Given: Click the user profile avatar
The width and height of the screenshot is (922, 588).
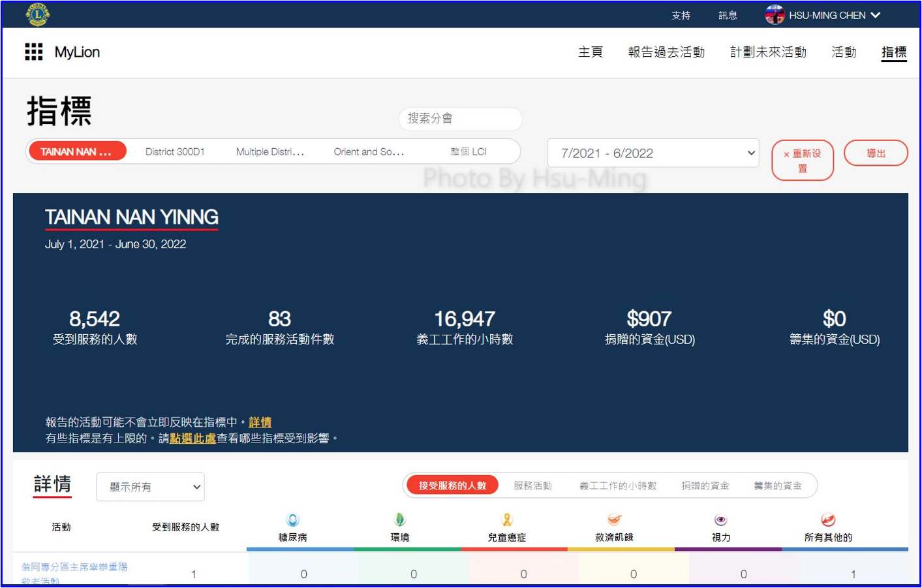Looking at the screenshot, I should (774, 15).
